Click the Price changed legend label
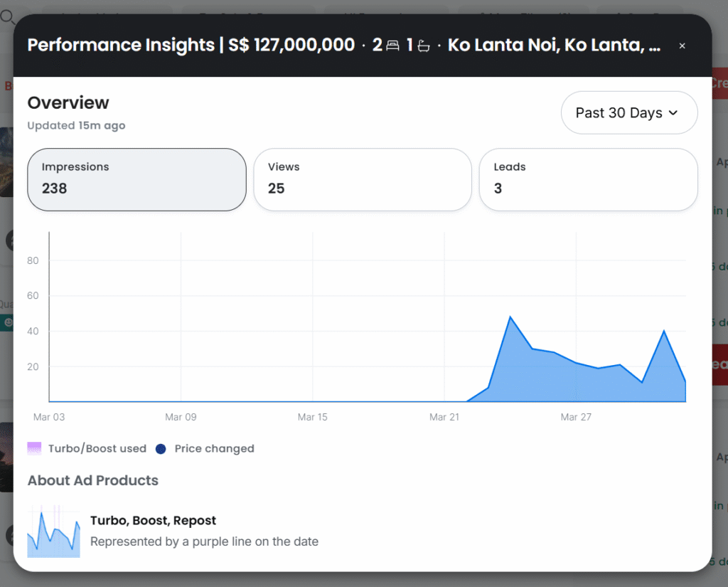The width and height of the screenshot is (728, 587). coord(214,449)
